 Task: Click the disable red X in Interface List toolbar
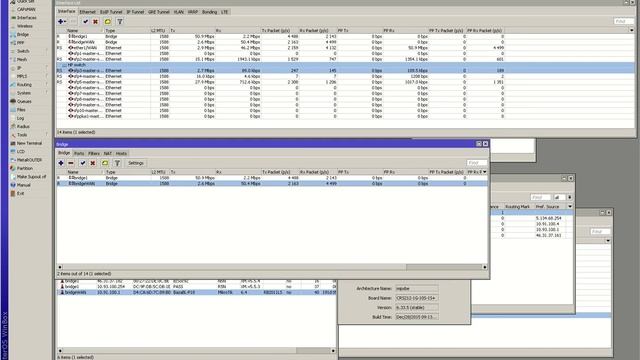pos(96,21)
